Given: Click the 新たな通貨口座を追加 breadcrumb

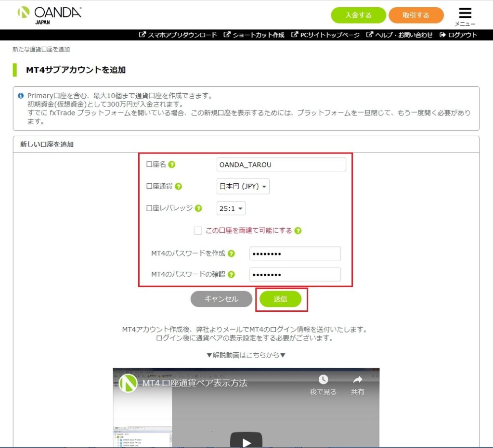Looking at the screenshot, I should click(x=41, y=50).
